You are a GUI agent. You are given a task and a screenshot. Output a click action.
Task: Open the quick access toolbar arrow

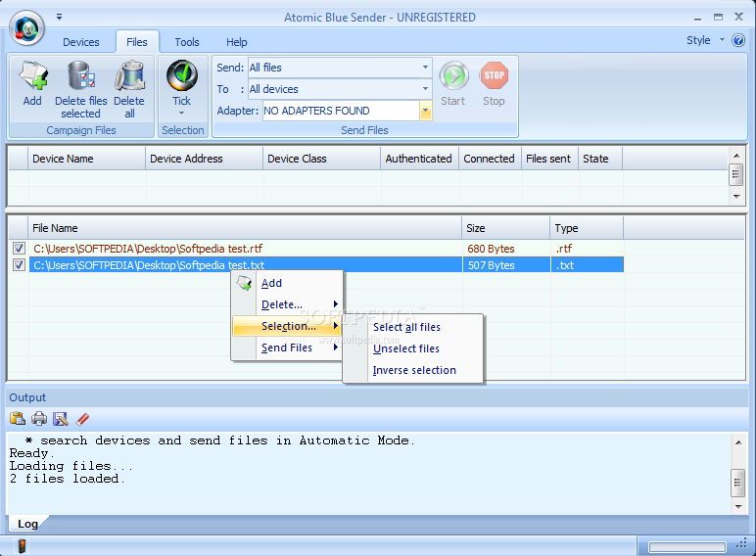click(x=59, y=17)
